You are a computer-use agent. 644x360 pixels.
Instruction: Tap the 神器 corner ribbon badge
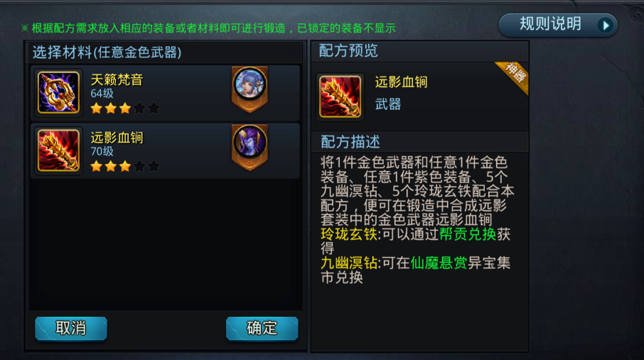513,77
